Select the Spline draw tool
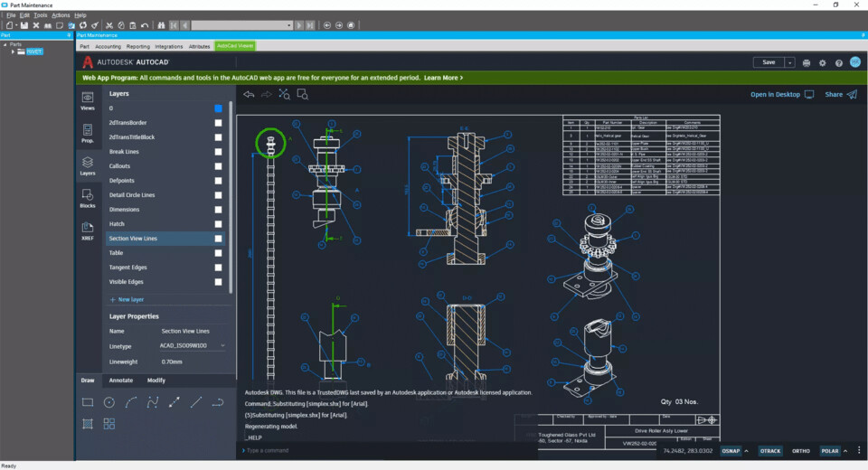Viewport: 868px width, 470px height. 152,402
